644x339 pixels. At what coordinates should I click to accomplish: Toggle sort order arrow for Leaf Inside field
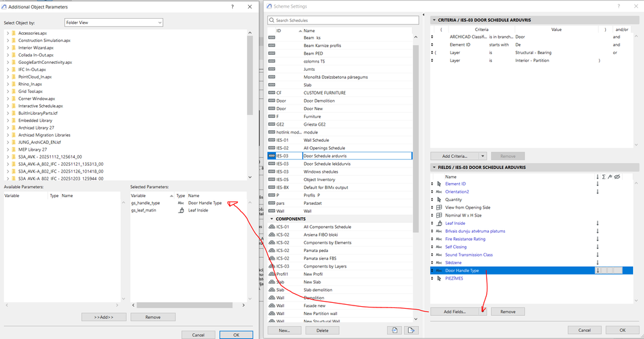click(x=598, y=223)
